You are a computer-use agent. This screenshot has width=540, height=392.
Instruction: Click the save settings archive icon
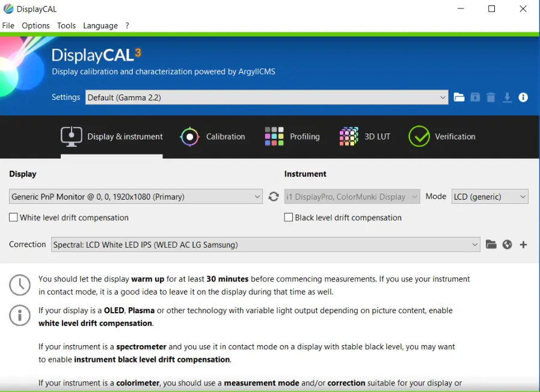pyautogui.click(x=475, y=97)
